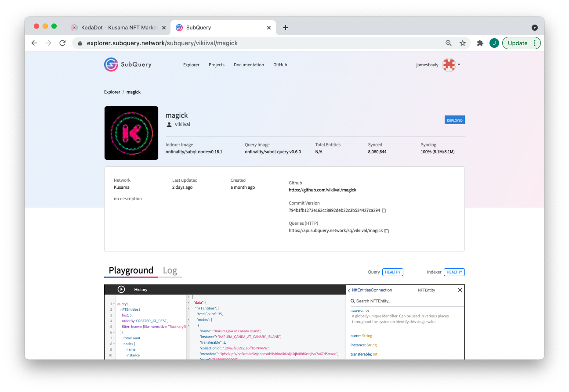This screenshot has width=569, height=392.
Task: Bookmark this page with the star icon
Action: tap(463, 43)
